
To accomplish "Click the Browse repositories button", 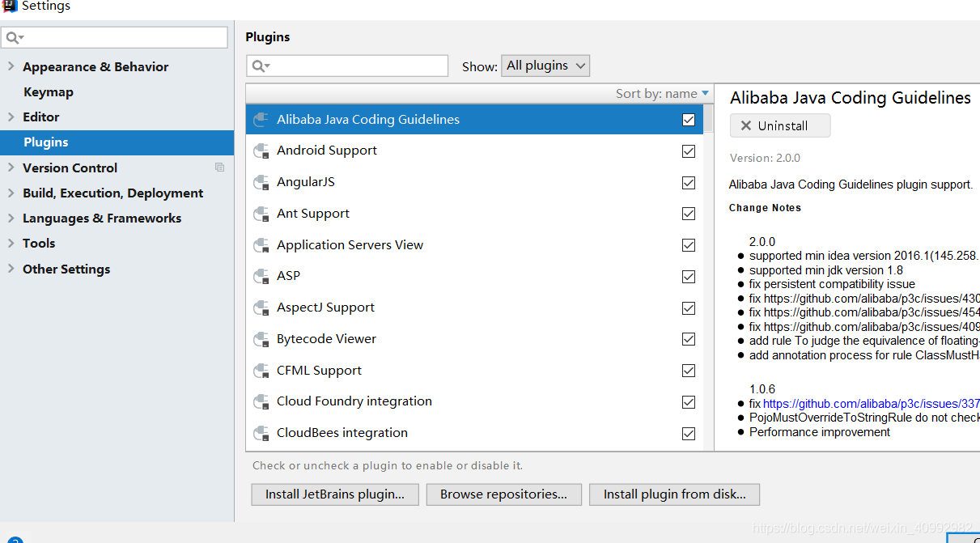I will point(503,494).
